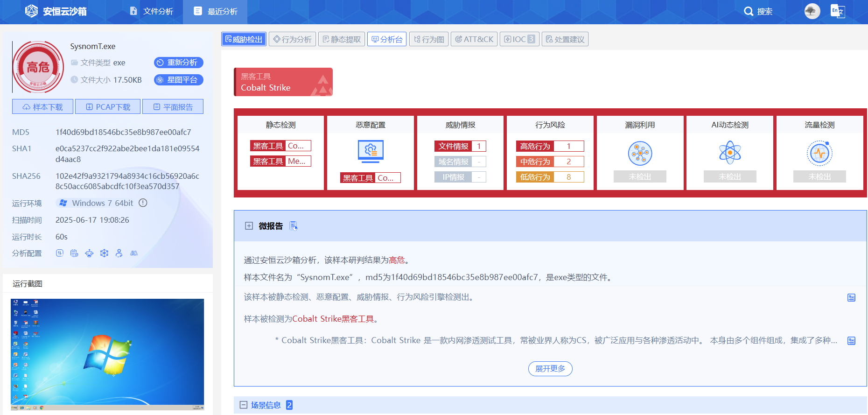Open the 处置建议 tab

(x=565, y=39)
